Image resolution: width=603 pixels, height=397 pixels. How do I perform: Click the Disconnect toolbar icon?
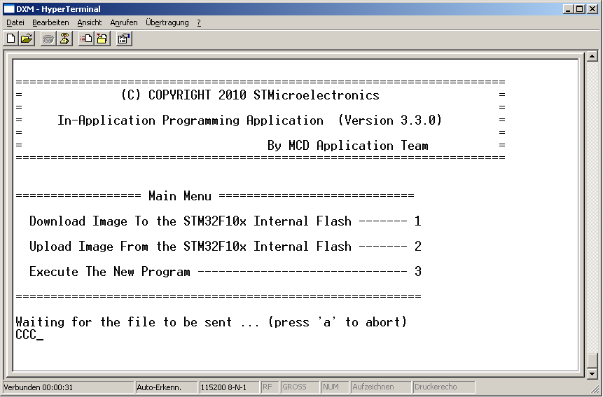65,38
